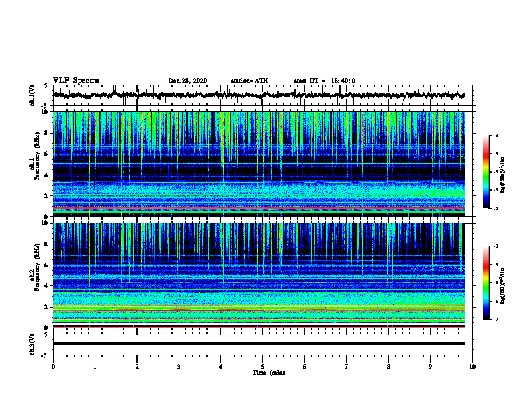Click the ch.1 spectrogram at 5 minutes
Viewport: 532px width, 411px height.
click(262, 164)
